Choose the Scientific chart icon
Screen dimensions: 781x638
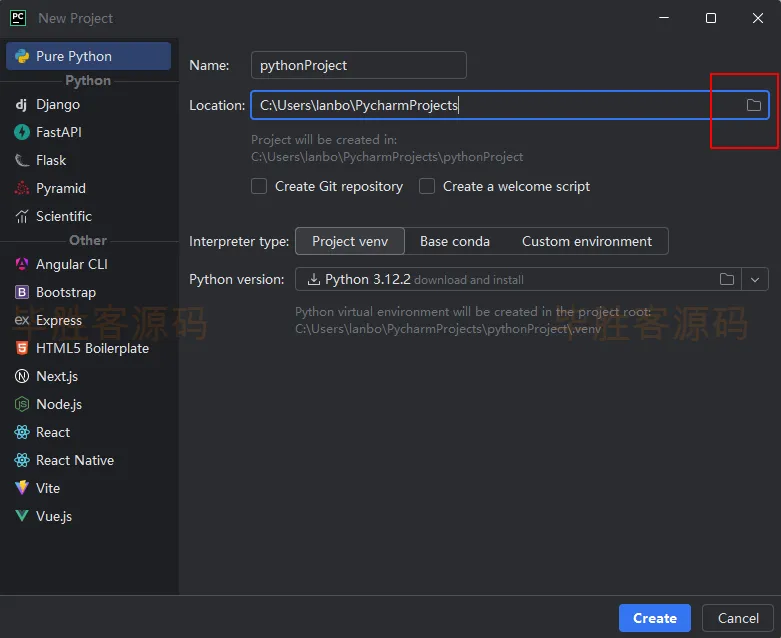pyautogui.click(x=21, y=216)
